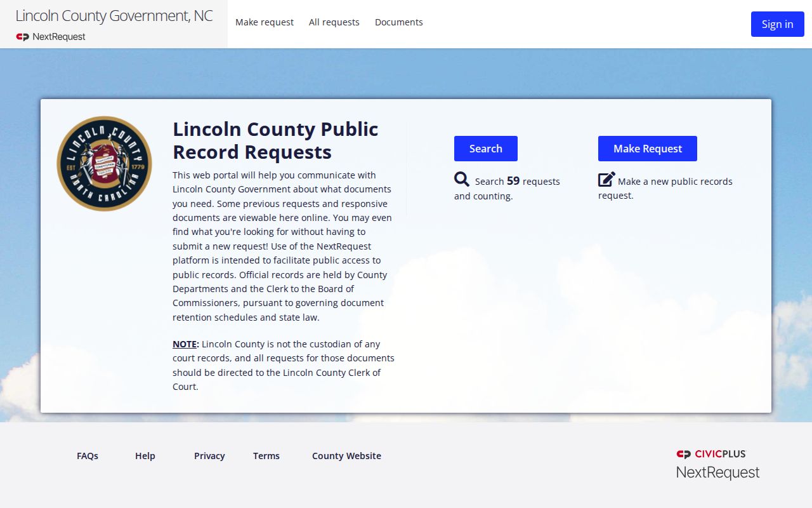This screenshot has width=812, height=508.
Task: Click the NextRequest logo in header
Action: coord(51,37)
